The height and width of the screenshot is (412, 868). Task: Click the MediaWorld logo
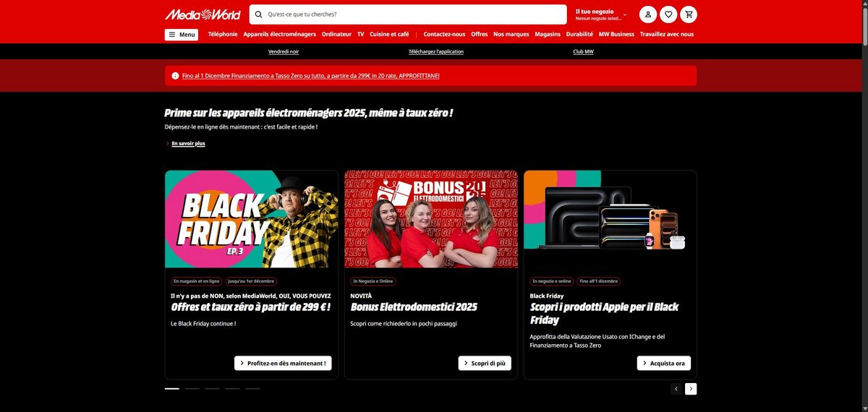[203, 14]
